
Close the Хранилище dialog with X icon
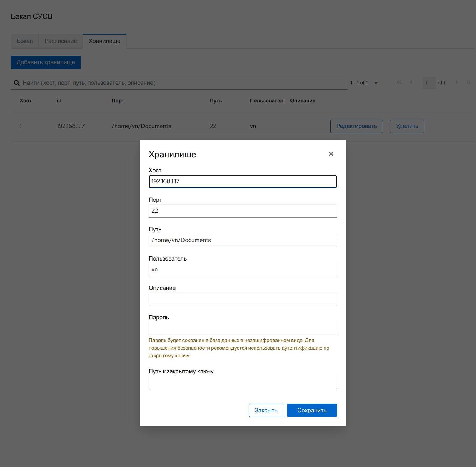(331, 154)
